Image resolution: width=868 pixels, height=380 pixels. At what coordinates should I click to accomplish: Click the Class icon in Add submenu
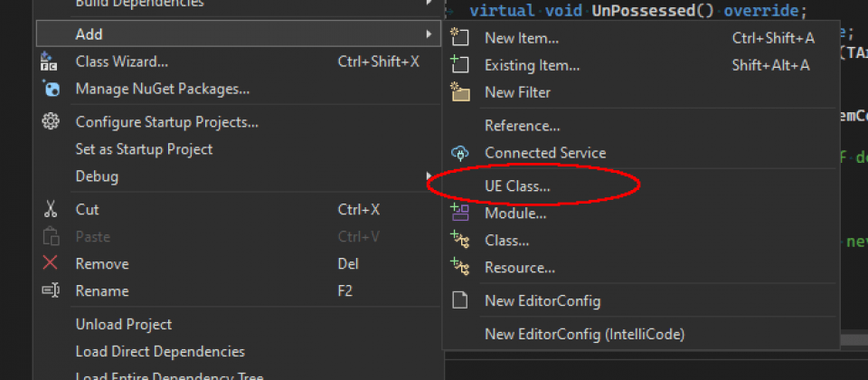pyautogui.click(x=459, y=240)
